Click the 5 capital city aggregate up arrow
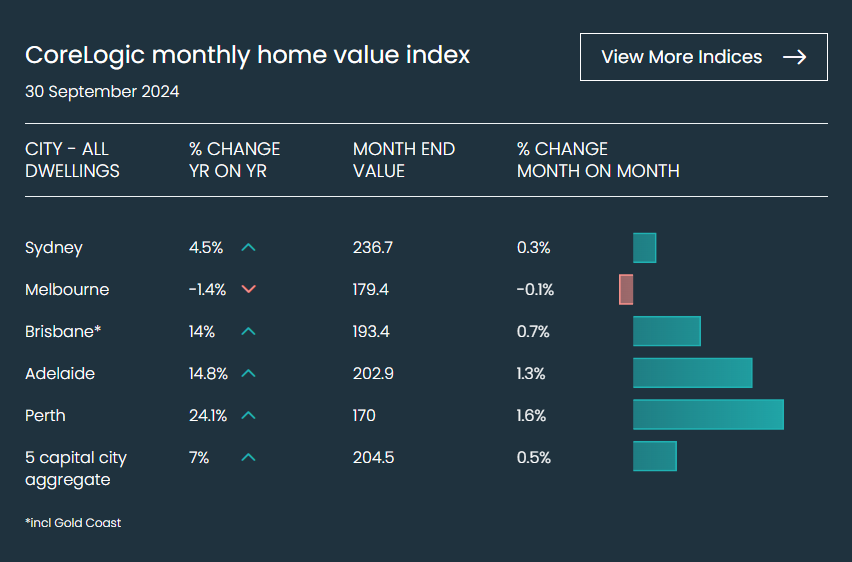Screen dimensions: 852x562 point(249,458)
